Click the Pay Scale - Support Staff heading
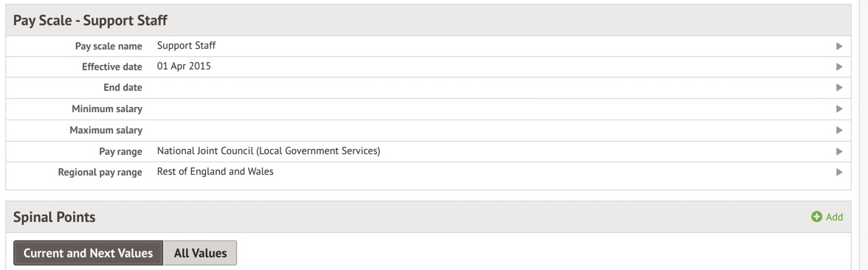 click(x=90, y=21)
